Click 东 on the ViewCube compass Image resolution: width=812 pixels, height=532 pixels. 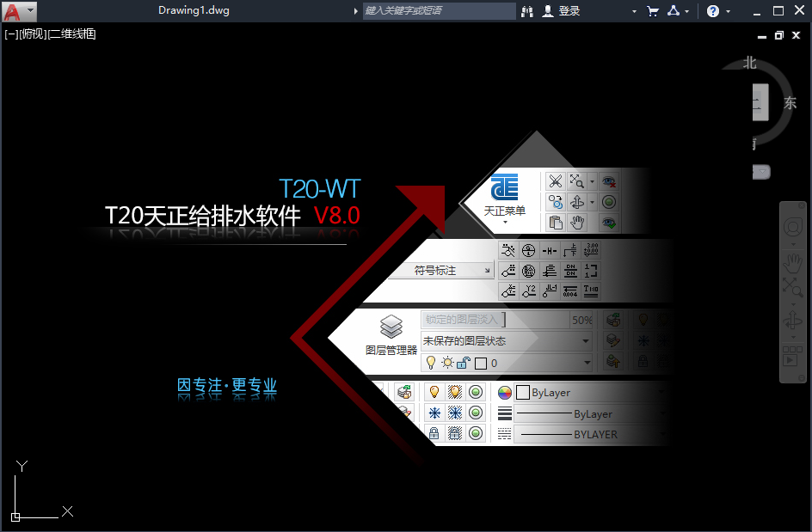coord(790,103)
